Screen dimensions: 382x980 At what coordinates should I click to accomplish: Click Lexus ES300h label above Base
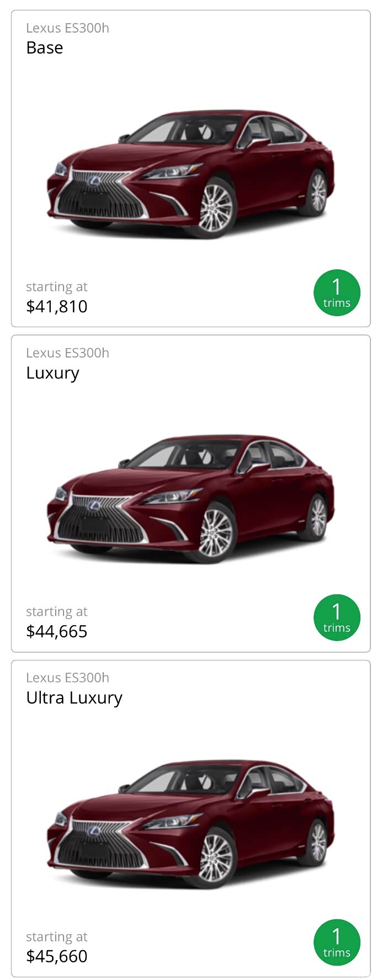[67, 28]
